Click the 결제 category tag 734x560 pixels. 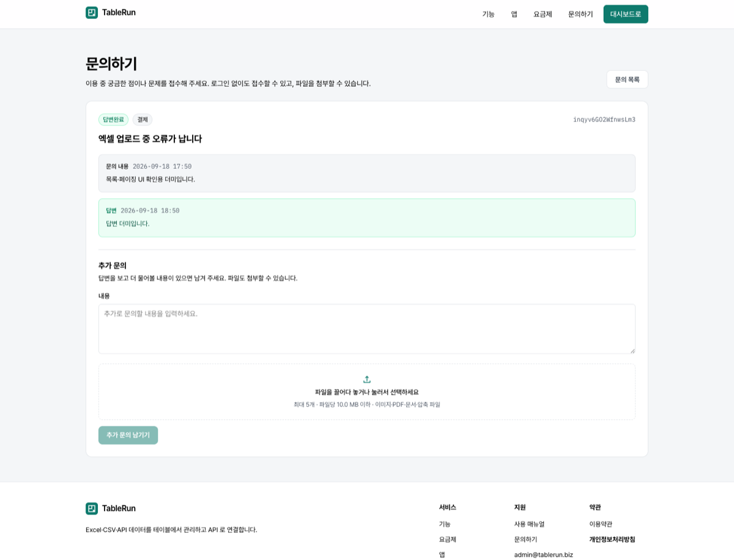coord(143,120)
